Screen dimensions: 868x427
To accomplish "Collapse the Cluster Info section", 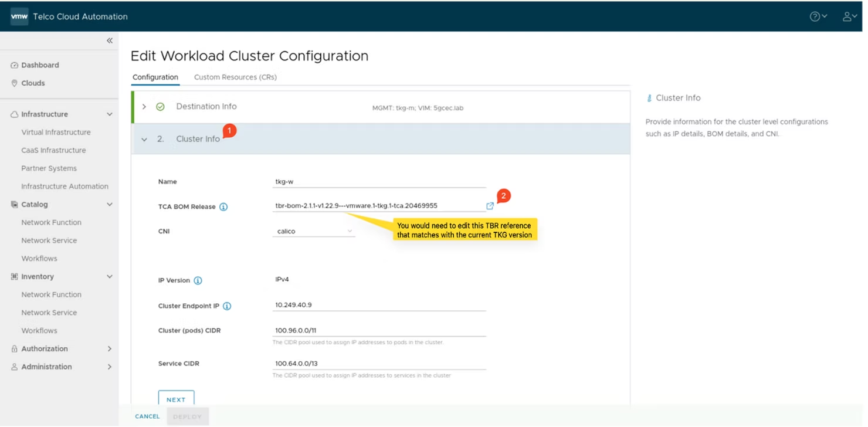I will coord(144,140).
